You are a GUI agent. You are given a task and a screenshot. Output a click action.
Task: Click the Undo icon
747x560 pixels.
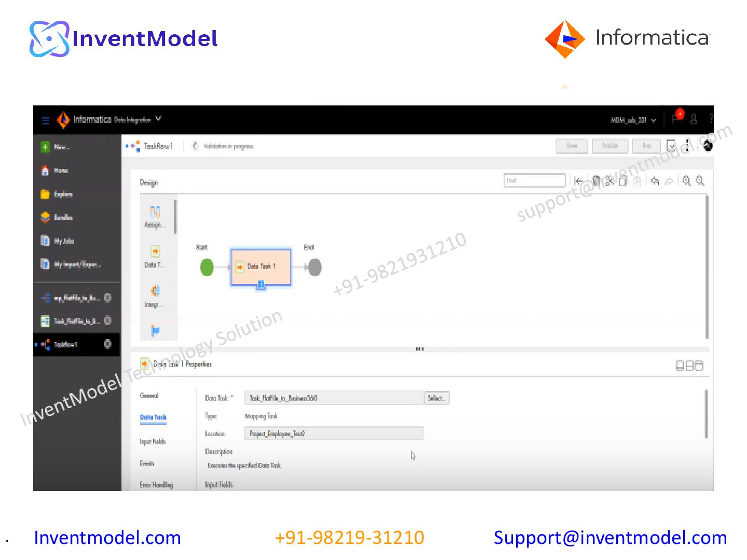(655, 181)
